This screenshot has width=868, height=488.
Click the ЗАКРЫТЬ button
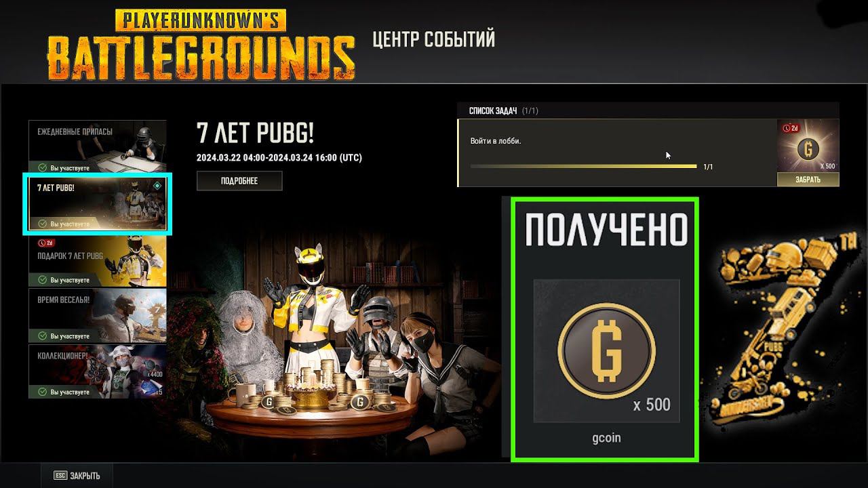(77, 476)
